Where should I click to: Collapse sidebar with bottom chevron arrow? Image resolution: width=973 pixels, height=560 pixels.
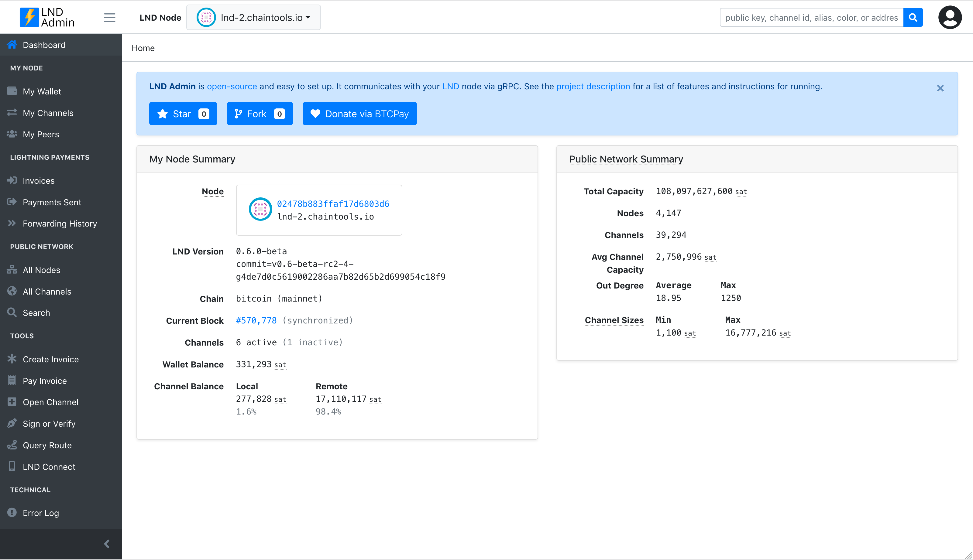click(107, 544)
